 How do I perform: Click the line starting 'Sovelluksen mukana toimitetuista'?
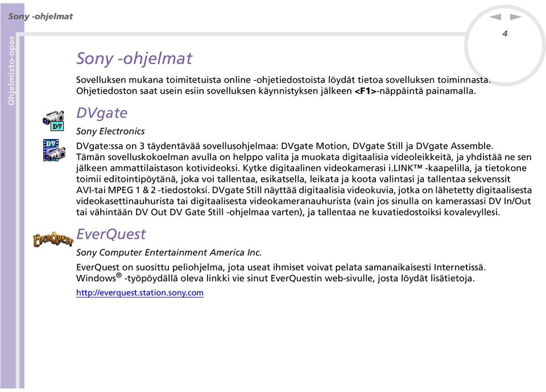[x=283, y=80]
